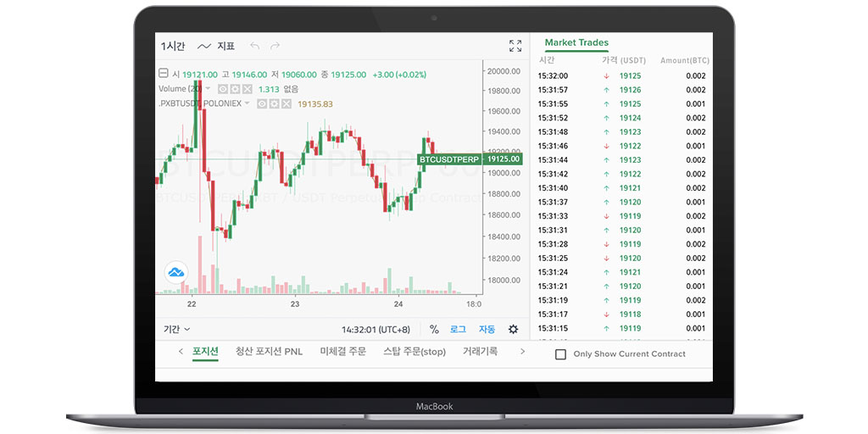
Task: Collapse the chart legend with minus box
Action: click(x=164, y=74)
